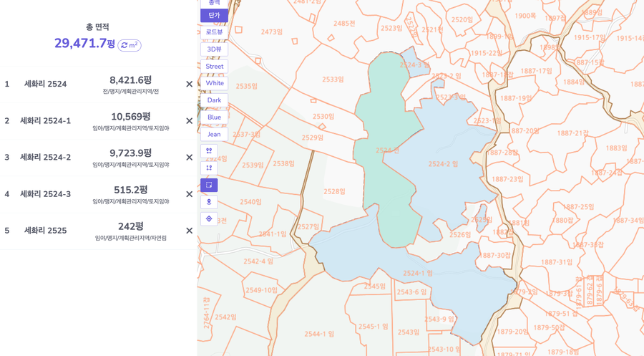This screenshot has height=356, width=644.
Task: Remove 세화리 2525 from the list
Action: pos(189,231)
